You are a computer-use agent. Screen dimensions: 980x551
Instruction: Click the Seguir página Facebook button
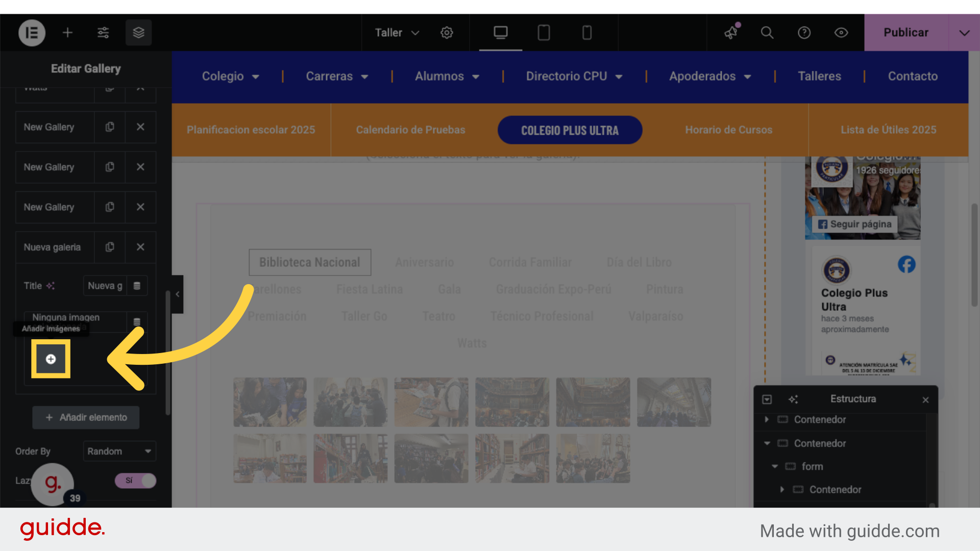855,224
